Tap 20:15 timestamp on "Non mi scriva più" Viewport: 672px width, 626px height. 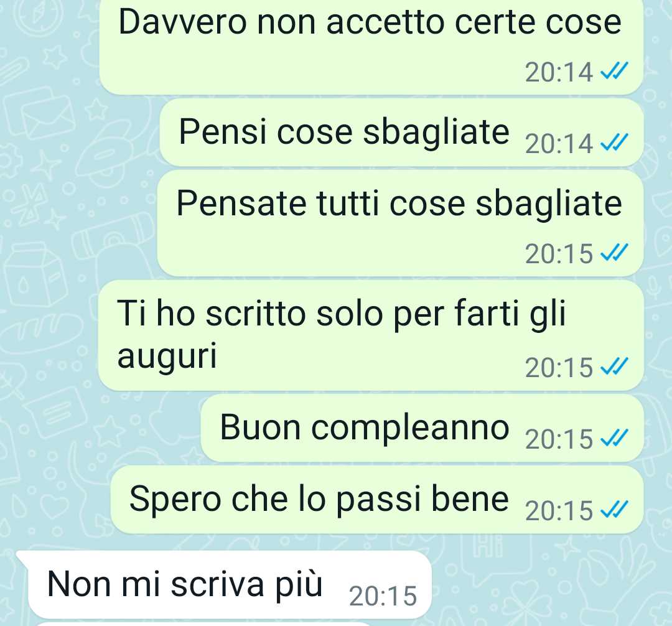(x=383, y=596)
